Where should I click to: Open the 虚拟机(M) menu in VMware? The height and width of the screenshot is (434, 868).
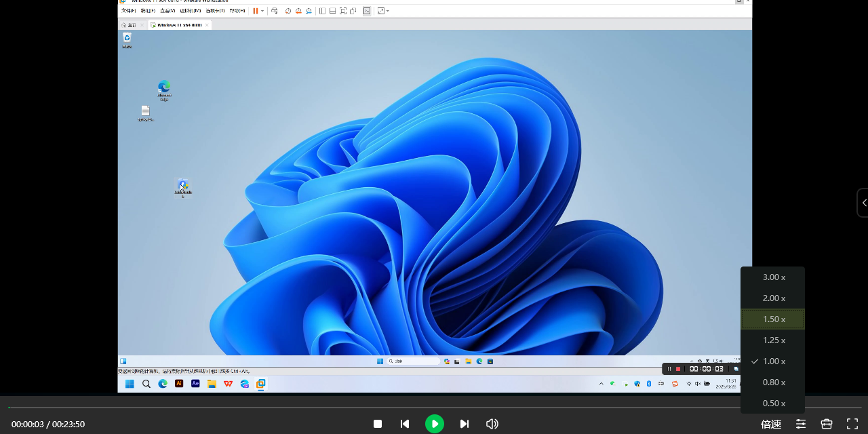(x=190, y=11)
